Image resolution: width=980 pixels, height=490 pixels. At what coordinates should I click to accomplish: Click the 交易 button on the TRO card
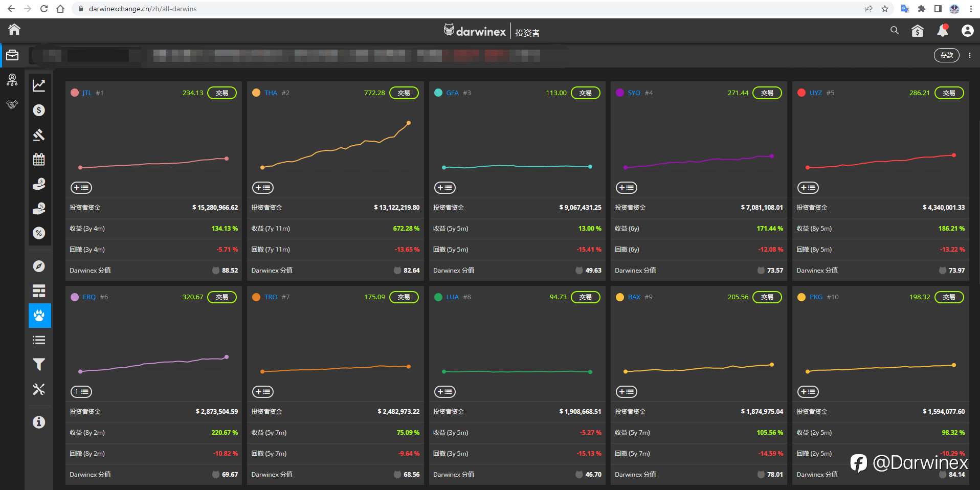coord(404,297)
